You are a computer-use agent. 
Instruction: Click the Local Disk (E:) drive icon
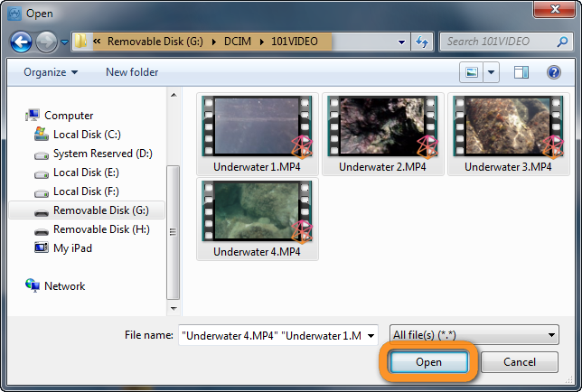pyautogui.click(x=42, y=174)
